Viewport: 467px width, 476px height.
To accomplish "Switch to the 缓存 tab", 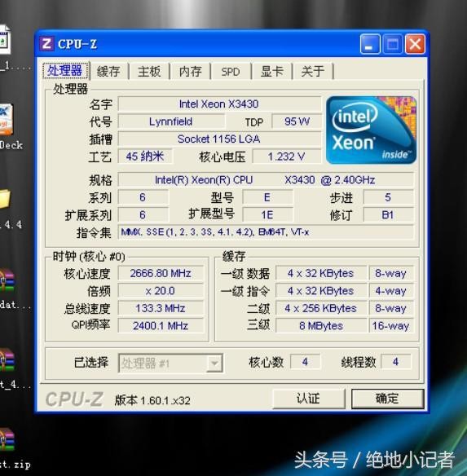I will (108, 72).
